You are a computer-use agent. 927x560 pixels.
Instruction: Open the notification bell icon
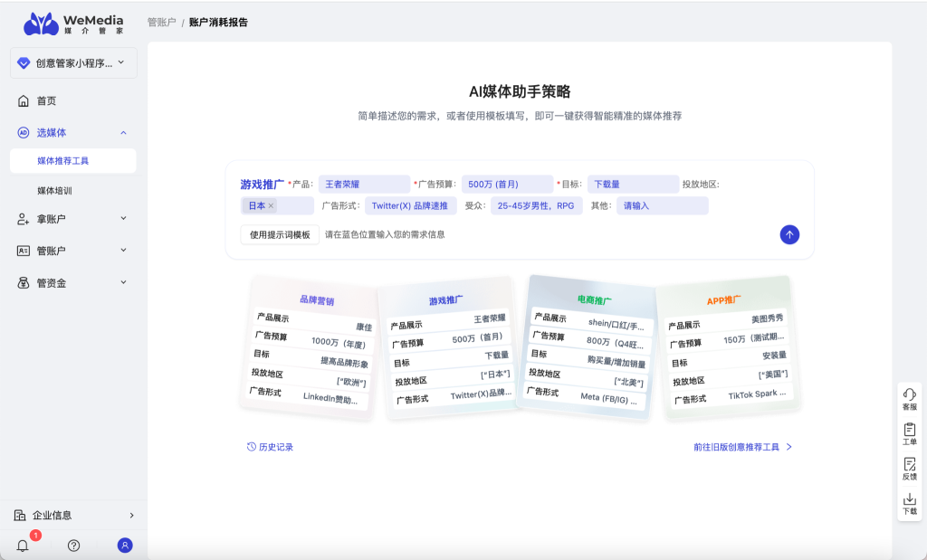tap(23, 546)
